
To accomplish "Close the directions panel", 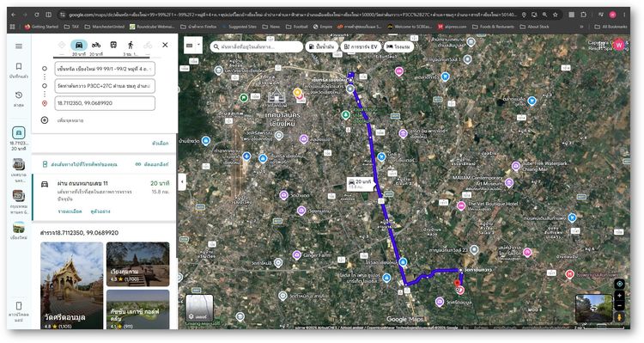I will tap(165, 45).
